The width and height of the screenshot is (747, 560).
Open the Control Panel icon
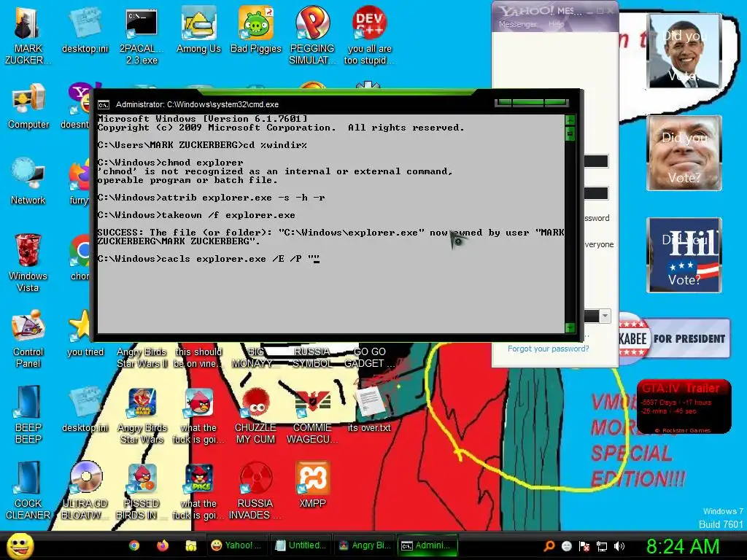[28, 339]
